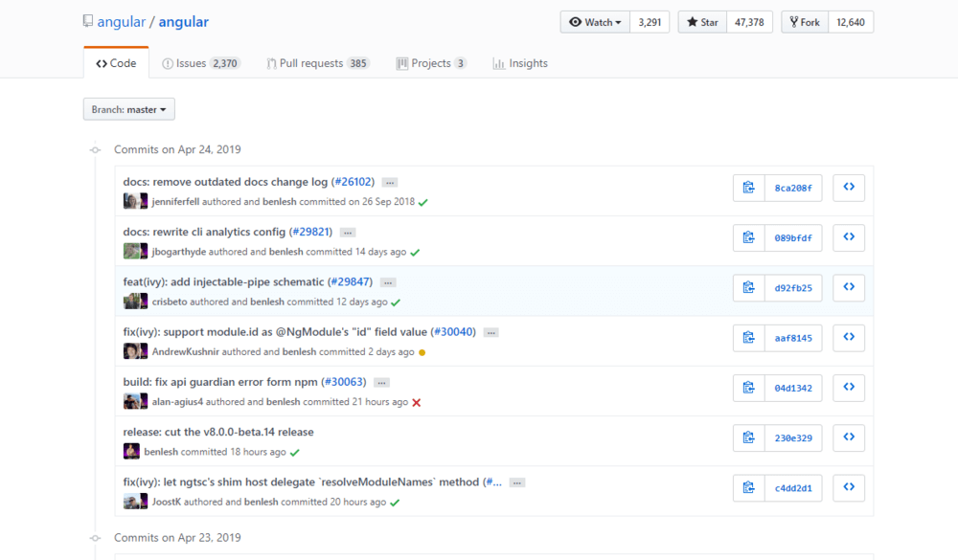Viewport: 958px width, 560px height.
Task: Expand description of ngtsc shim host commit
Action: tap(517, 483)
